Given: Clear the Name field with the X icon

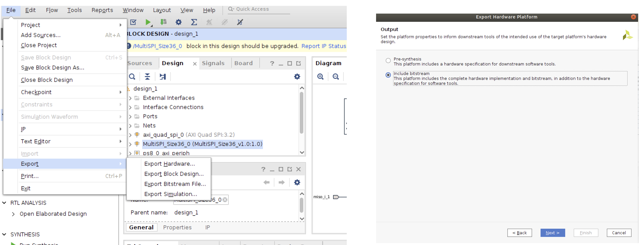Looking at the screenshot, I should pos(225,199).
